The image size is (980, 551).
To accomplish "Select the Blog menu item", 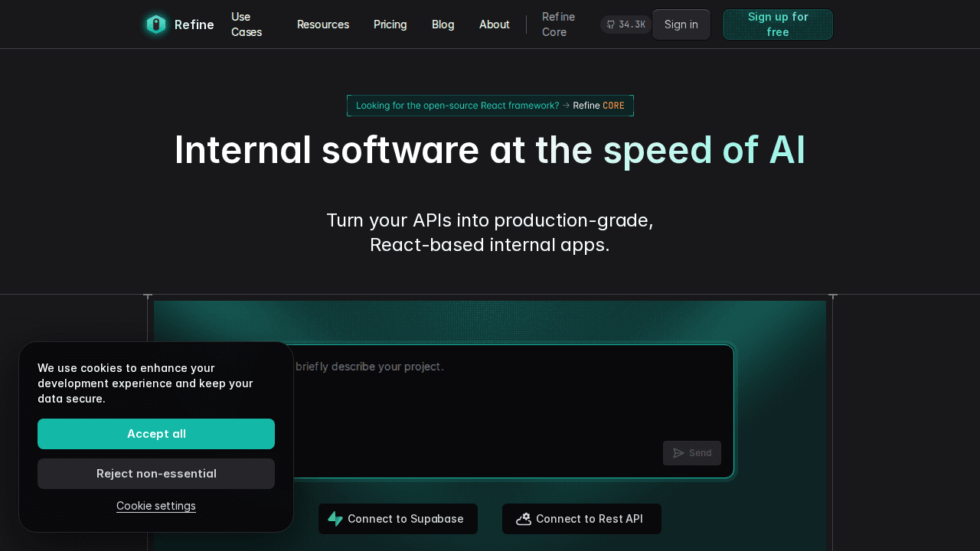I will pyautogui.click(x=443, y=24).
